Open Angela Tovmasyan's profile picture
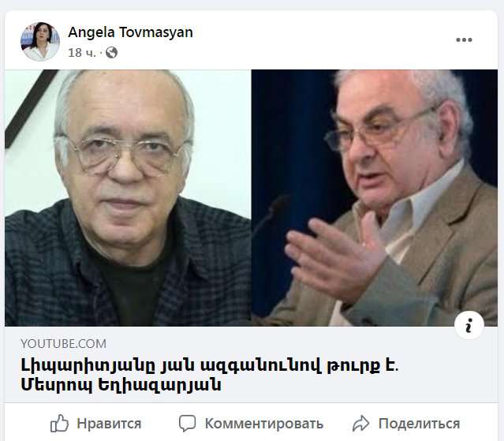 coord(40,42)
